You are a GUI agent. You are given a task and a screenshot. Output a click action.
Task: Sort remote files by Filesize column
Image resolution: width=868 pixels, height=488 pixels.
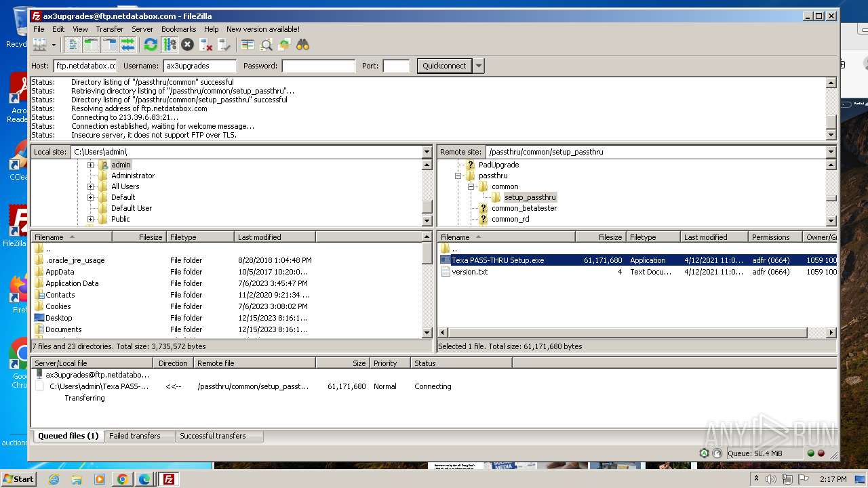coord(600,237)
